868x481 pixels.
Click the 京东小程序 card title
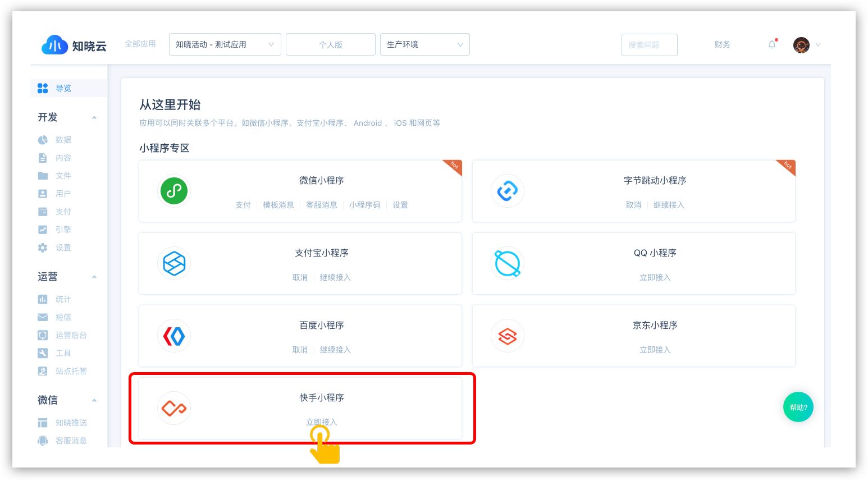pyautogui.click(x=655, y=325)
